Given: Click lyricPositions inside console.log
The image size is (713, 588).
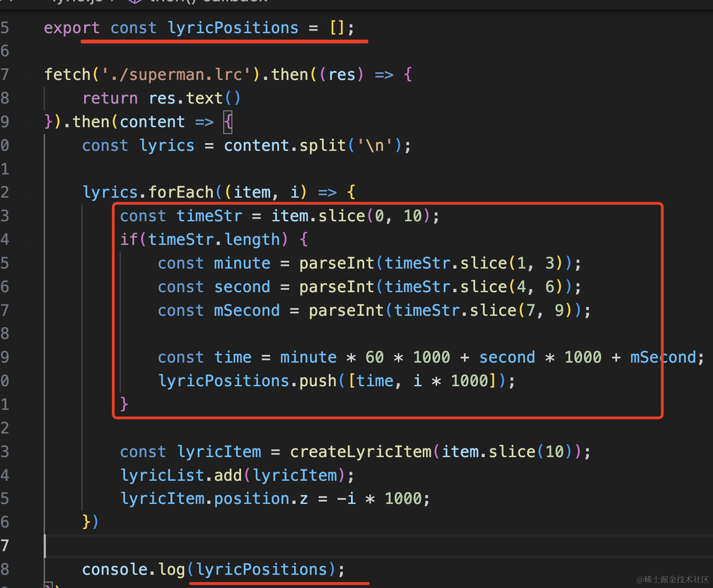Looking at the screenshot, I should (x=262, y=570).
